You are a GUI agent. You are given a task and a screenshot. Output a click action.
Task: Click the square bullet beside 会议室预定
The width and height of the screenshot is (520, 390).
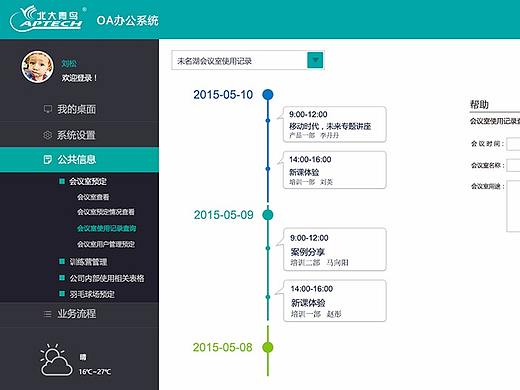tap(62, 181)
